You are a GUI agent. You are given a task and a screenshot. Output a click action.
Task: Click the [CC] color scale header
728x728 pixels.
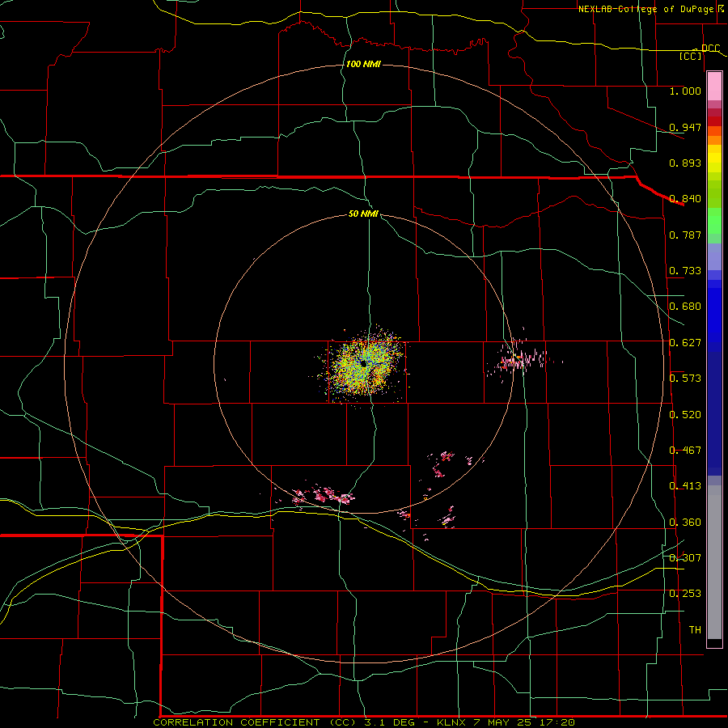pyautogui.click(x=691, y=56)
